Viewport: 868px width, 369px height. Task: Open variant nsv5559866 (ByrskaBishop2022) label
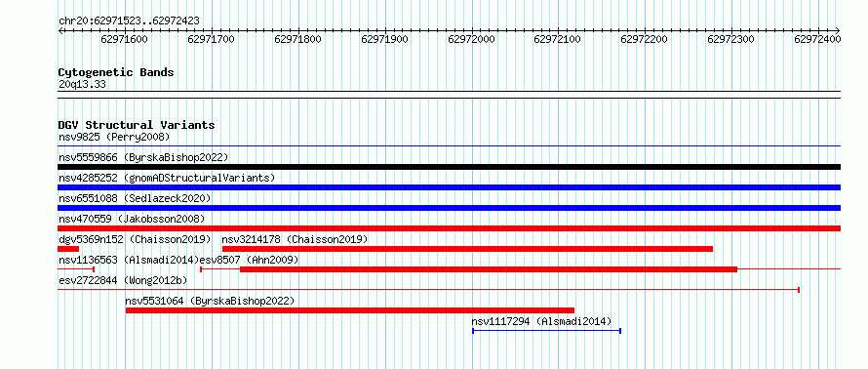tap(143, 157)
